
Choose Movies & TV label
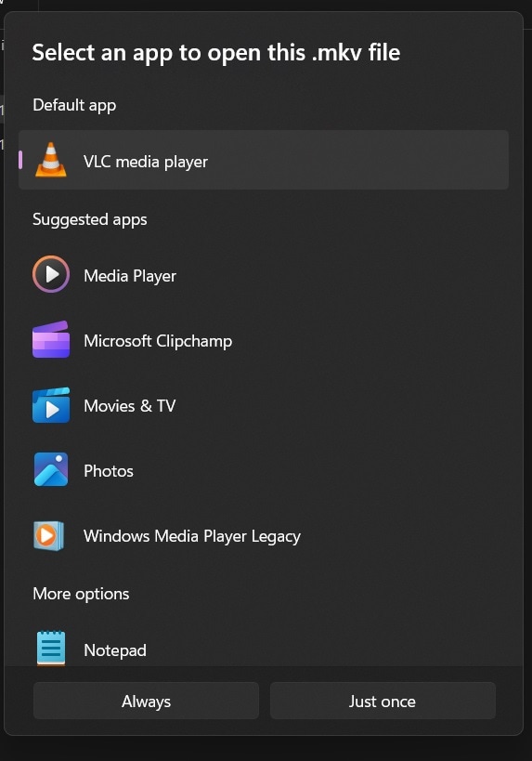[129, 406]
